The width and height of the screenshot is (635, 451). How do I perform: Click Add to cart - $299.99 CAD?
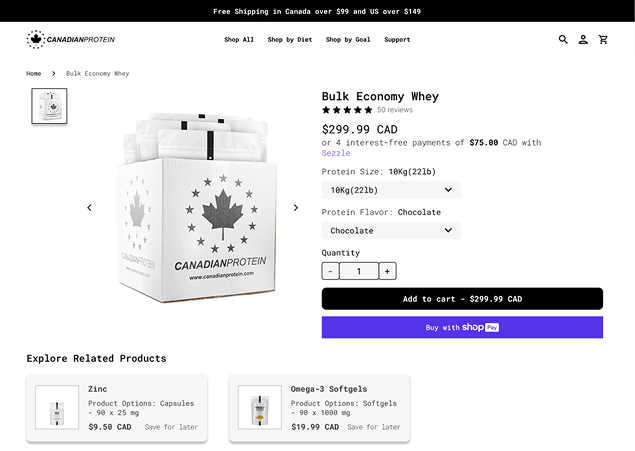point(462,299)
